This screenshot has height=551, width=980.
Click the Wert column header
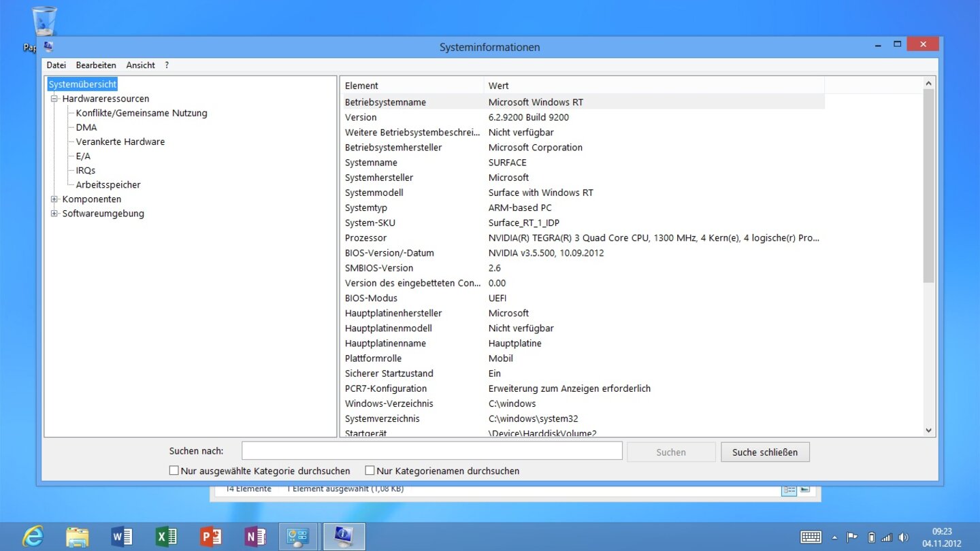click(654, 86)
